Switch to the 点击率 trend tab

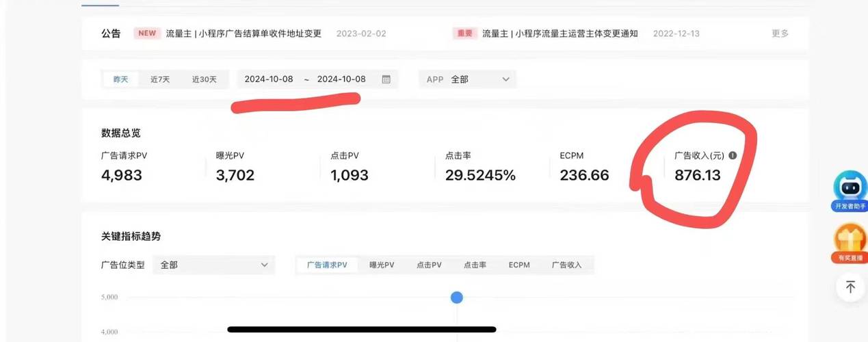pyautogui.click(x=475, y=265)
